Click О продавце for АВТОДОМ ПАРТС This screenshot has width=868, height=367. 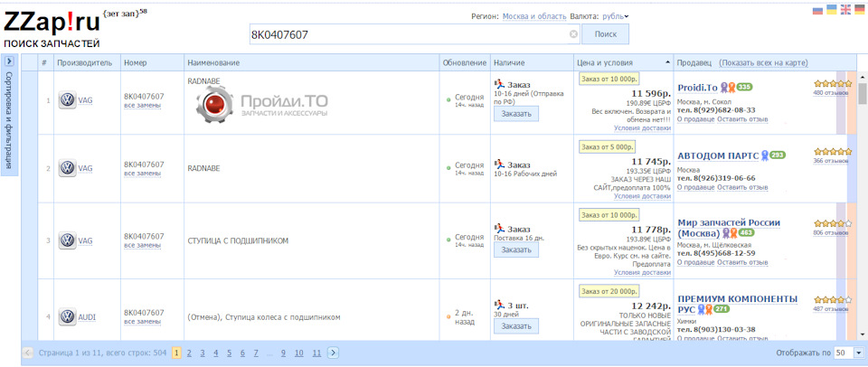click(696, 187)
